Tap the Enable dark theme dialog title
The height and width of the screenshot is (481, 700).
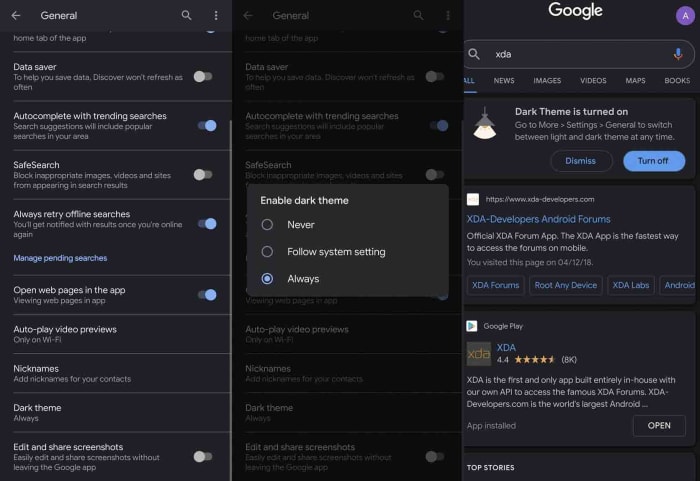coord(304,201)
